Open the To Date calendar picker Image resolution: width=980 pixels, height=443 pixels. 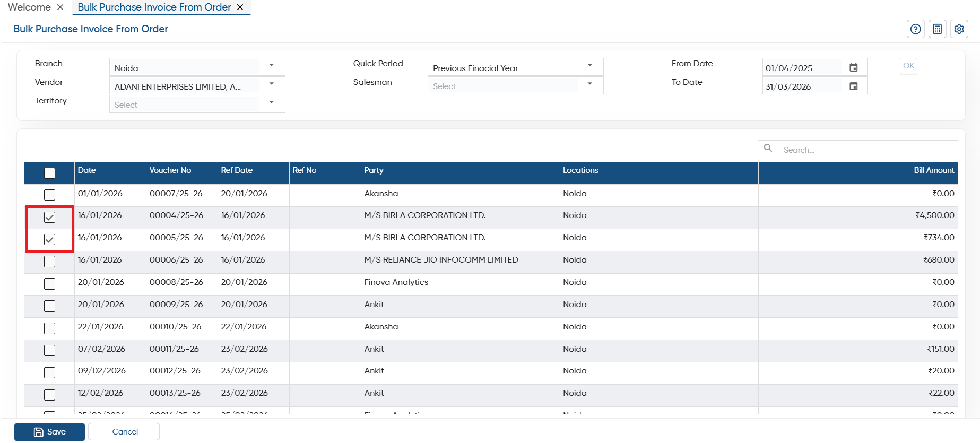click(x=854, y=86)
